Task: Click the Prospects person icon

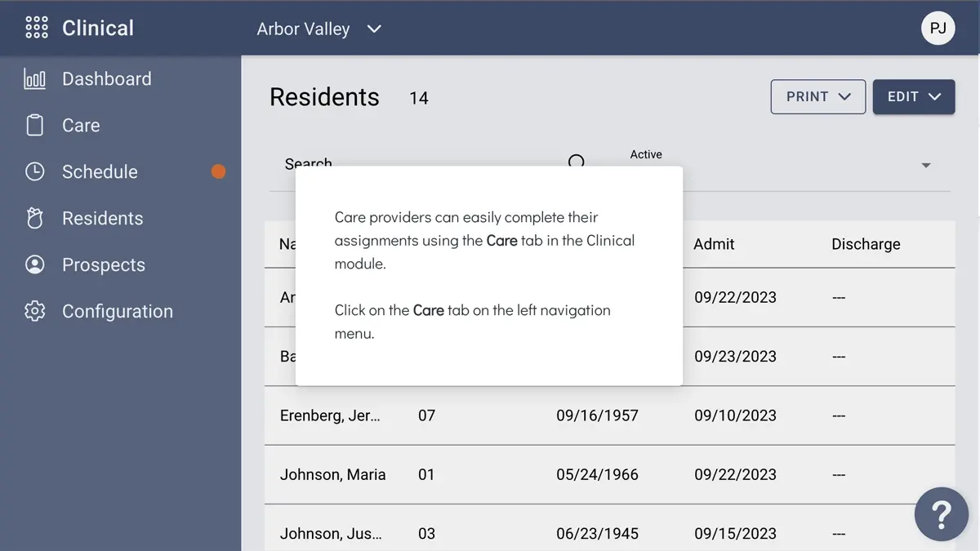Action: 35,264
